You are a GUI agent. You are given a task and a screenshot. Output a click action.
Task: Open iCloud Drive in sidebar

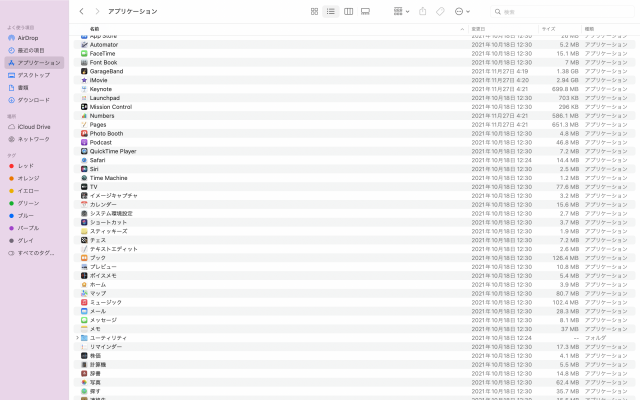click(x=34, y=127)
